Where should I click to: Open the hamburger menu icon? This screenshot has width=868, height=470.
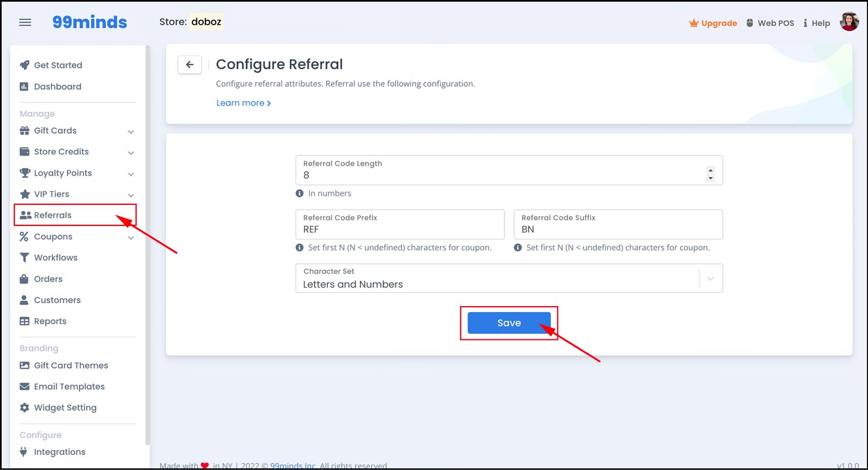[25, 22]
